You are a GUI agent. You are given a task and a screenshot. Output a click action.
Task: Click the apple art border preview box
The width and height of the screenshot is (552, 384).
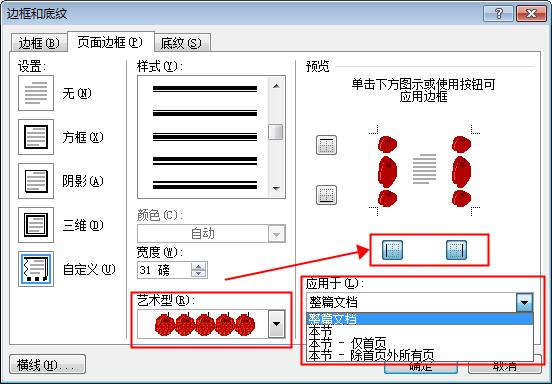click(x=203, y=324)
